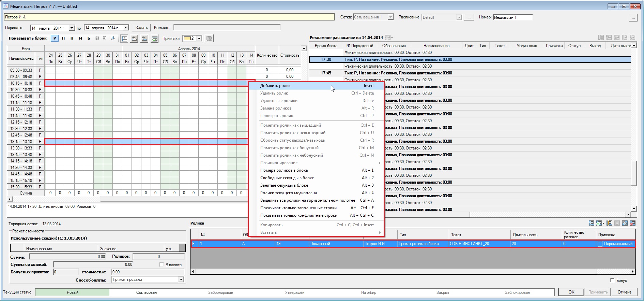Screen dimensions: 644x301
Task: Click vertical dotted grid icon in toolbar
Action: click(x=105, y=38)
